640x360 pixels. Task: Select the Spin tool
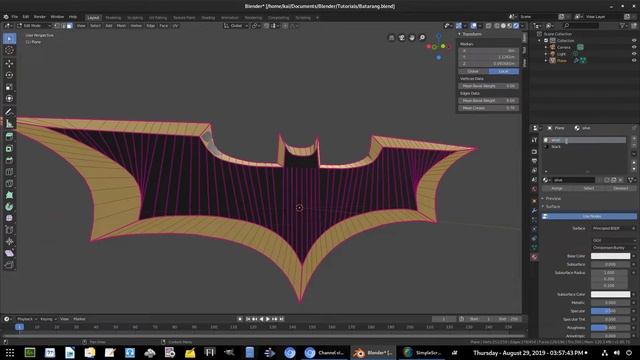(9, 207)
